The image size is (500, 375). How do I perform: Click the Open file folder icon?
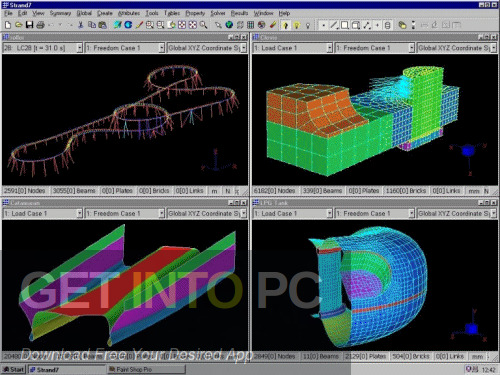tap(19, 25)
